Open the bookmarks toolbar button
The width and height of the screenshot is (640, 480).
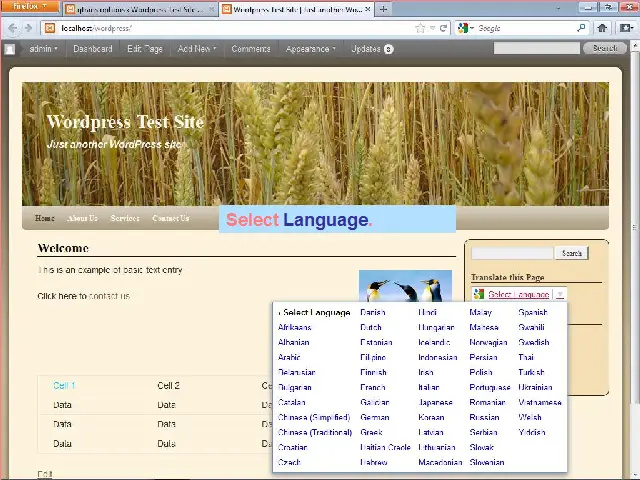click(626, 28)
